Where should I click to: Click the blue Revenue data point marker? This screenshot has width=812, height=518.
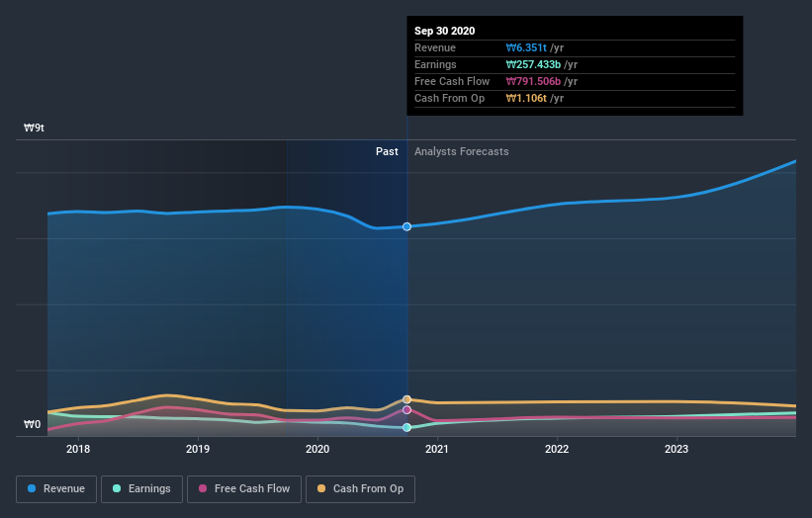(x=407, y=226)
